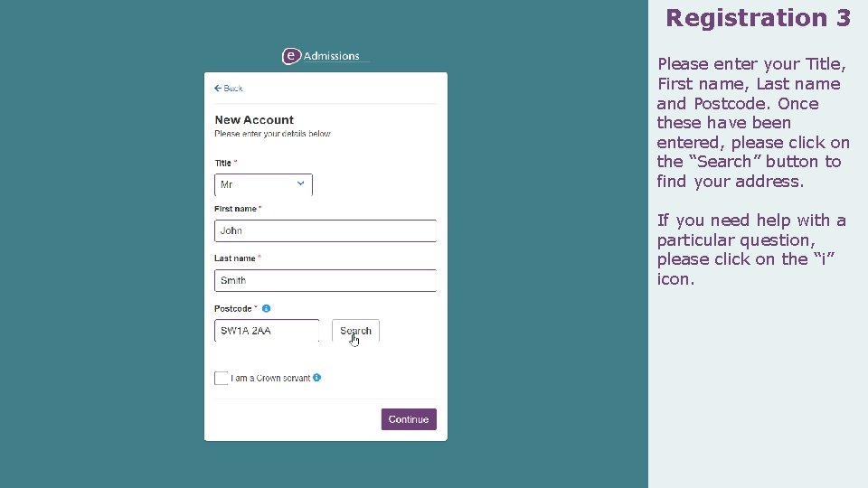Click the back arrow icon
868x488 pixels.
click(x=218, y=89)
